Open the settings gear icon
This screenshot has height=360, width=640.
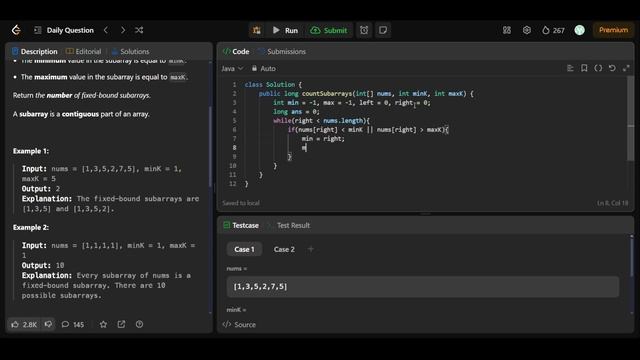point(527,30)
